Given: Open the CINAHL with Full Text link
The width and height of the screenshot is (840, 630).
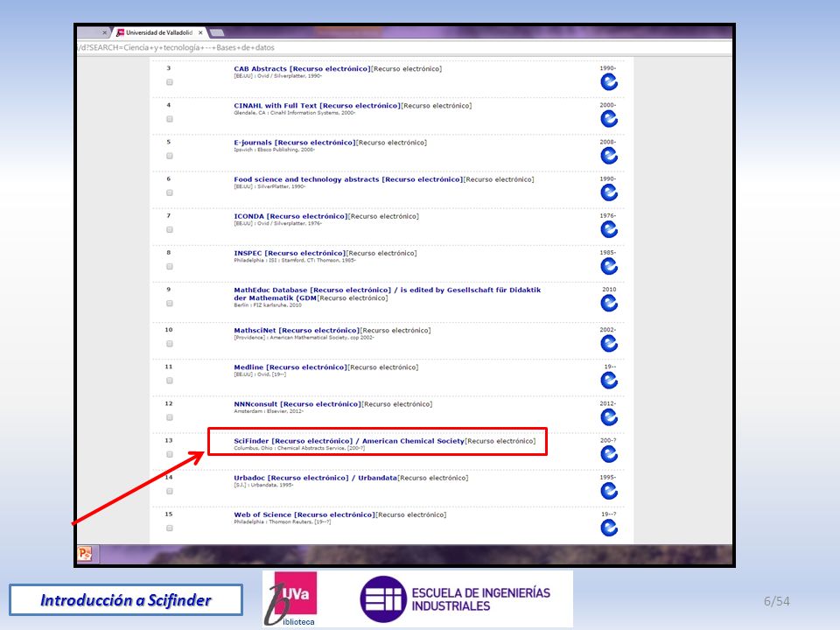Looking at the screenshot, I should [x=317, y=106].
